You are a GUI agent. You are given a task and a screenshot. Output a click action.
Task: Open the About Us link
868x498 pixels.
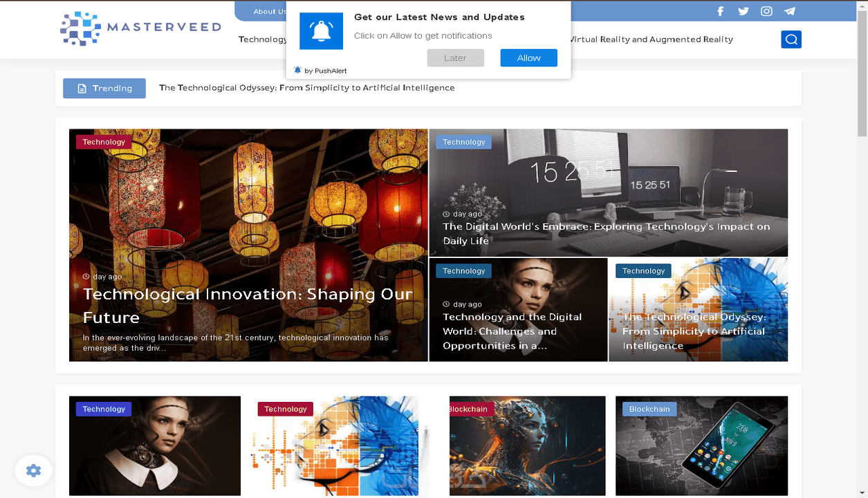click(x=270, y=11)
